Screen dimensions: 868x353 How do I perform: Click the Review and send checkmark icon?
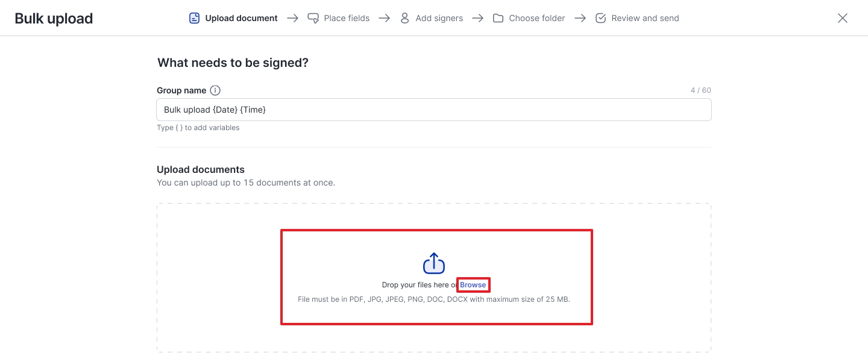point(600,18)
